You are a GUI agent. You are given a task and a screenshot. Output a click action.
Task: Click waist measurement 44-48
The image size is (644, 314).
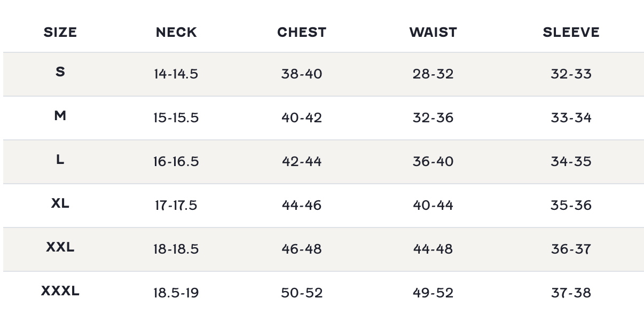tap(433, 249)
